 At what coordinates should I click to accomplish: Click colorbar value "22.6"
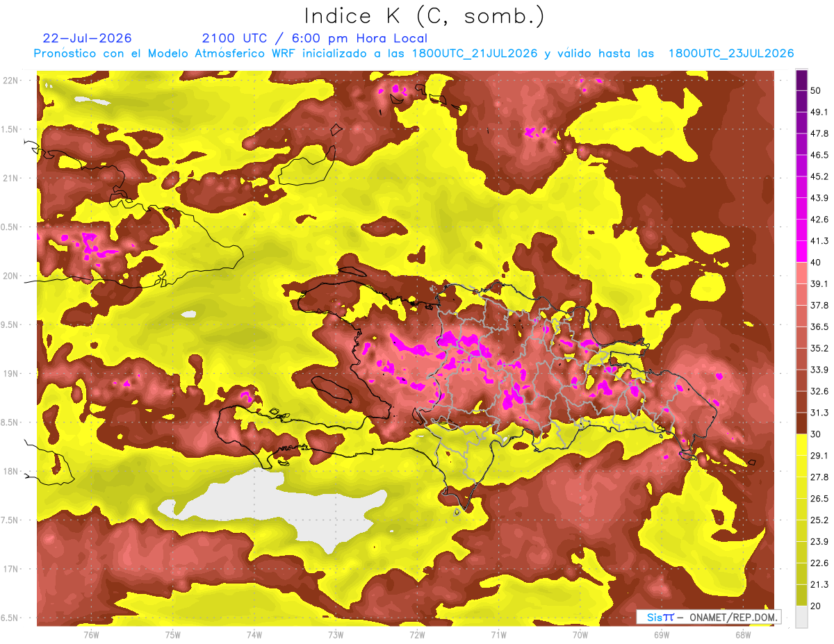pos(819,563)
